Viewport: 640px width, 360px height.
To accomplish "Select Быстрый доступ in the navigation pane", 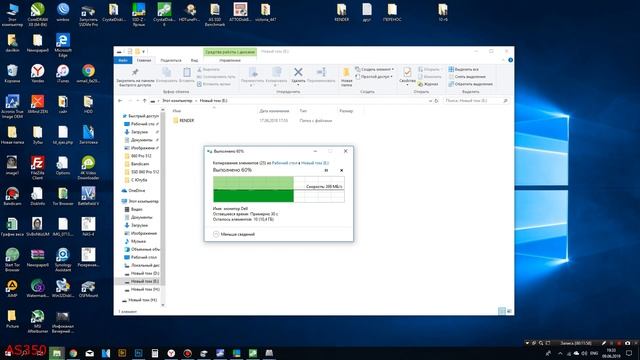I will (x=141, y=116).
